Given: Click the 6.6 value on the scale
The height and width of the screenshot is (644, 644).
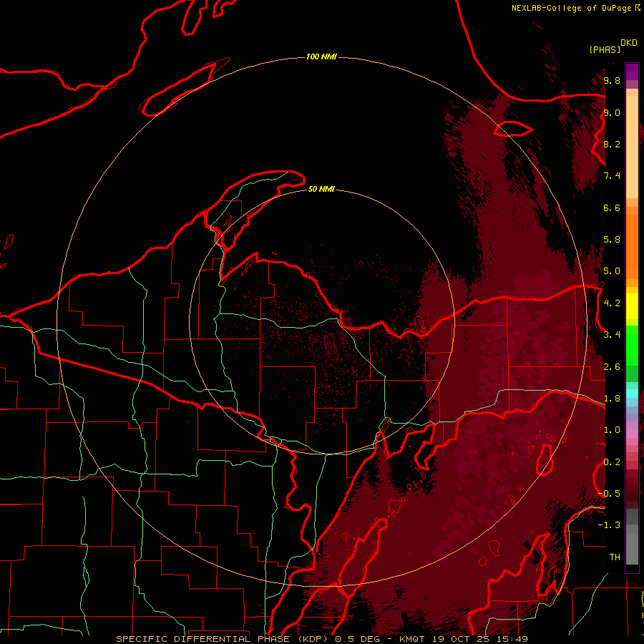Looking at the screenshot, I should point(612,208).
